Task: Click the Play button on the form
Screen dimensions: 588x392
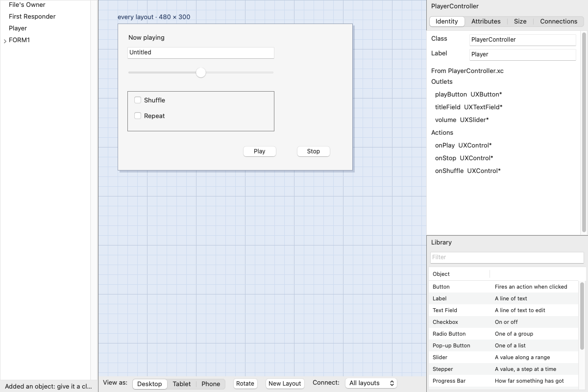Action: (x=260, y=151)
